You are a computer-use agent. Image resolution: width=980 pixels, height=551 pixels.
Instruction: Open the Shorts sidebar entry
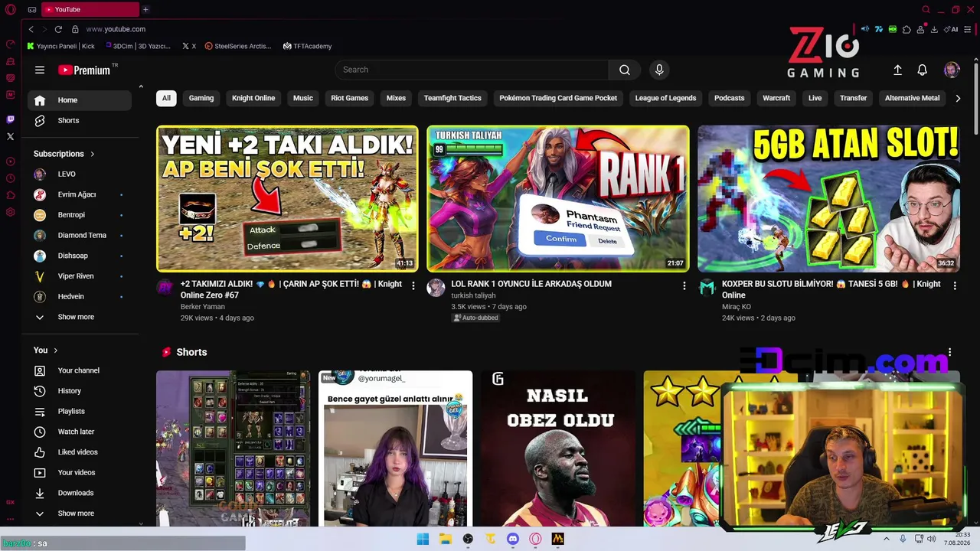point(80,120)
